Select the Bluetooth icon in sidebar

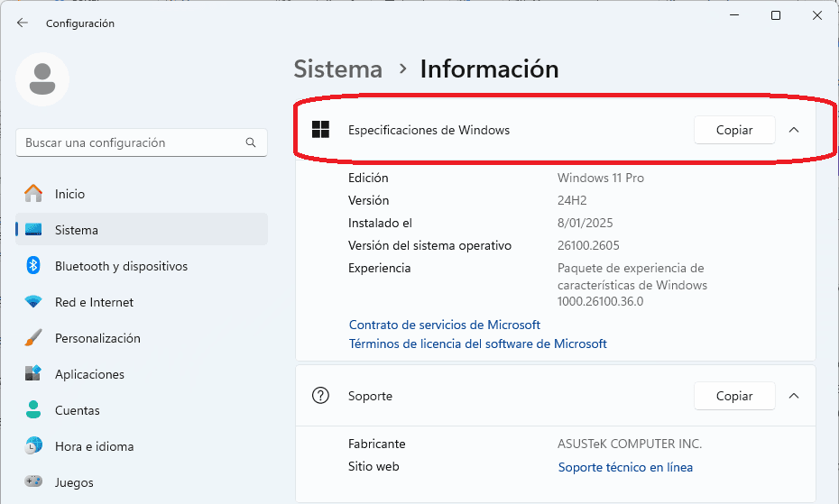click(33, 265)
